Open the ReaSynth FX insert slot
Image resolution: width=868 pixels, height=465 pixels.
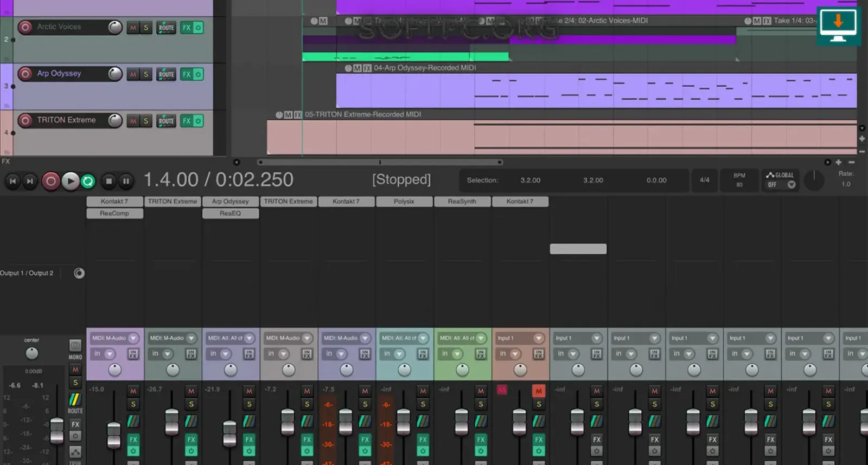(462, 202)
